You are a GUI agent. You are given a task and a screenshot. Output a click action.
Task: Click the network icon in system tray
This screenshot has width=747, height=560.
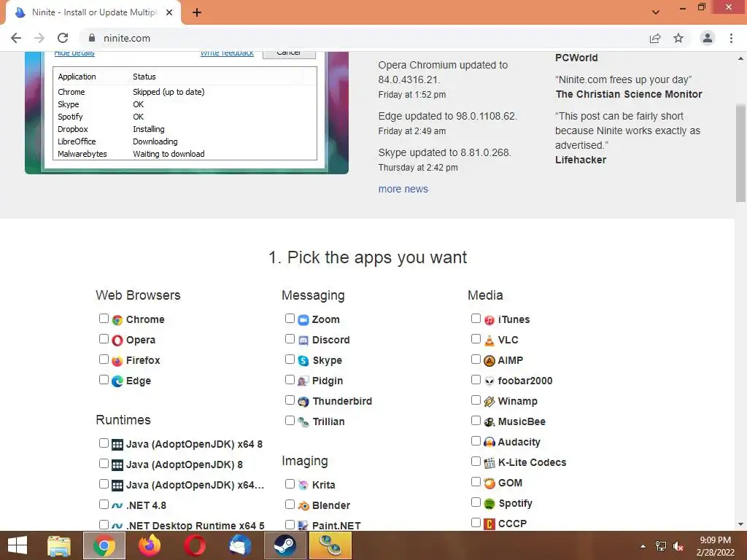[x=661, y=546]
